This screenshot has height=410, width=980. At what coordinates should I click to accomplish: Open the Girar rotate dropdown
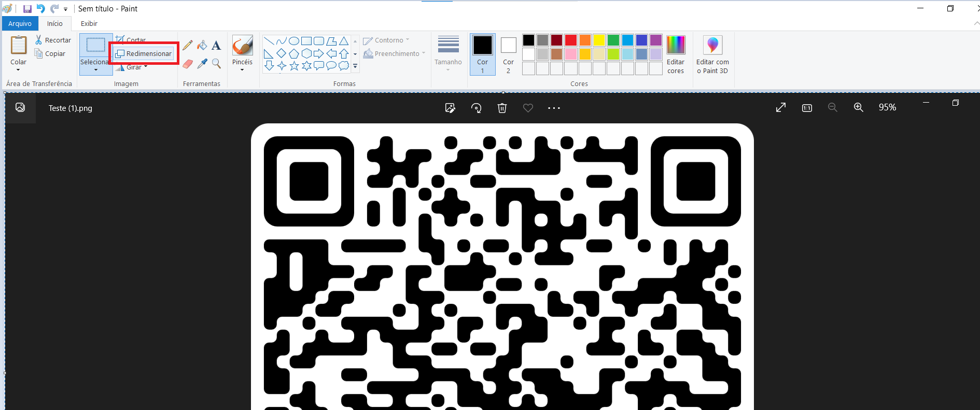[x=146, y=67]
